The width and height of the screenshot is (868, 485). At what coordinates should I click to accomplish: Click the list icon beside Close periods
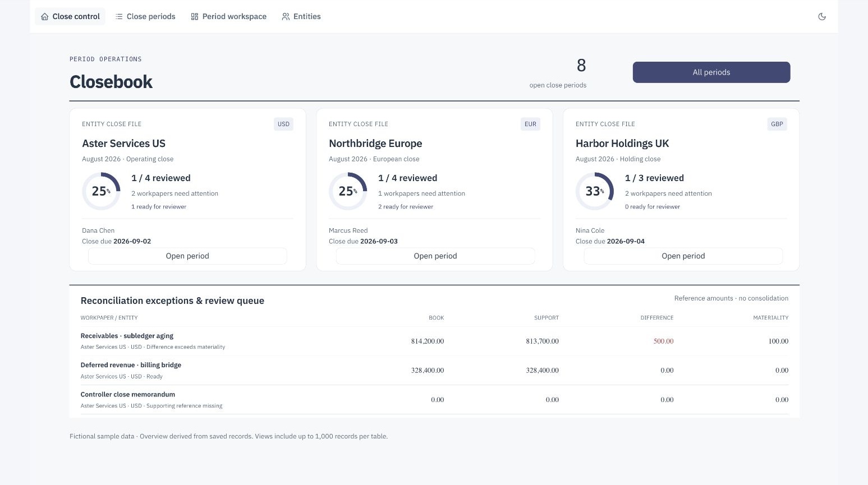tap(119, 17)
